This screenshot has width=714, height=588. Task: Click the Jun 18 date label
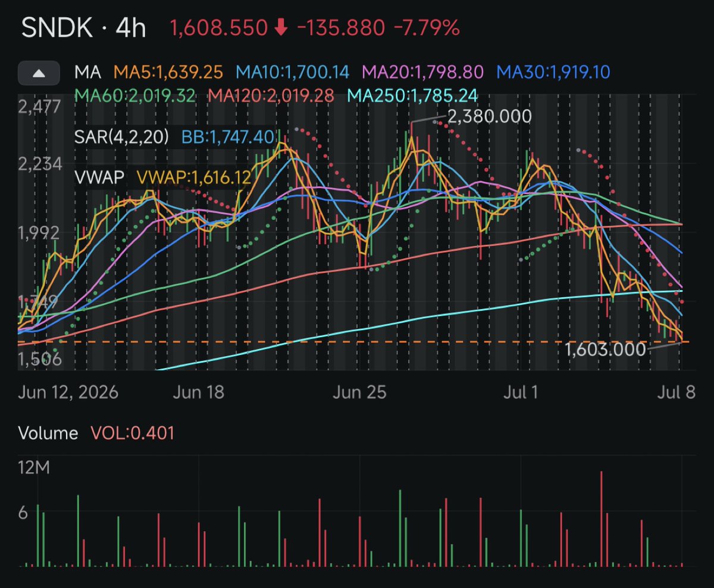click(x=198, y=393)
